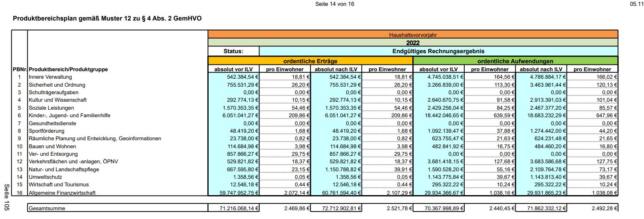Select the Innere Verwaltung row label
644x219 pixels.
[50, 77]
